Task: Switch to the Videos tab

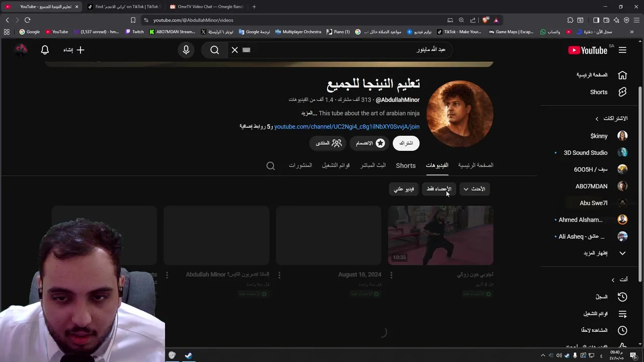Action: (437, 165)
